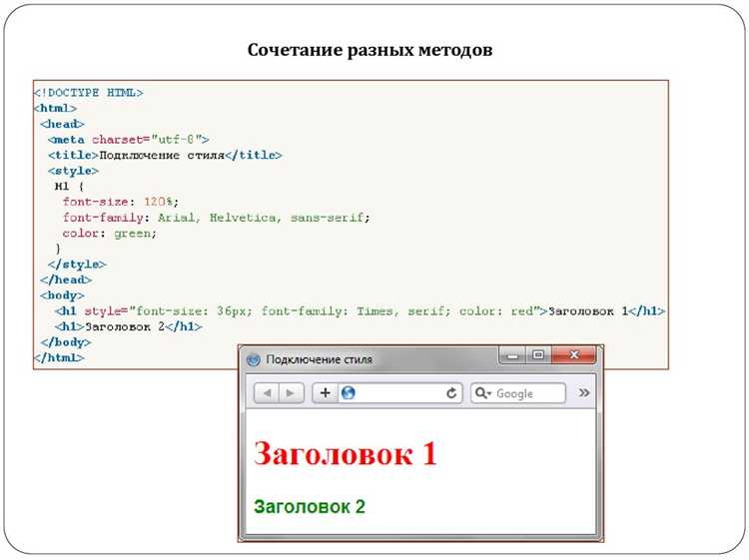Click the slide title Сочетание разных методов
This screenshot has height=560, width=749.
pos(370,50)
